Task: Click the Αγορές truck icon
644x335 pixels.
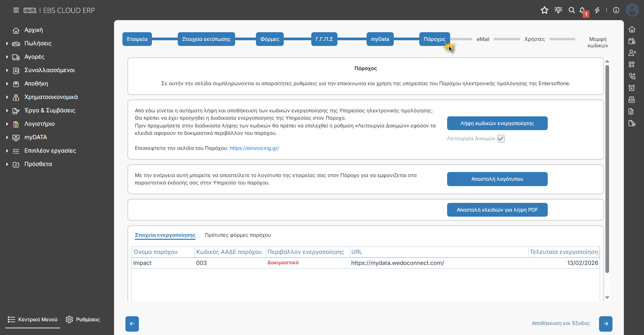Action: coord(16,57)
